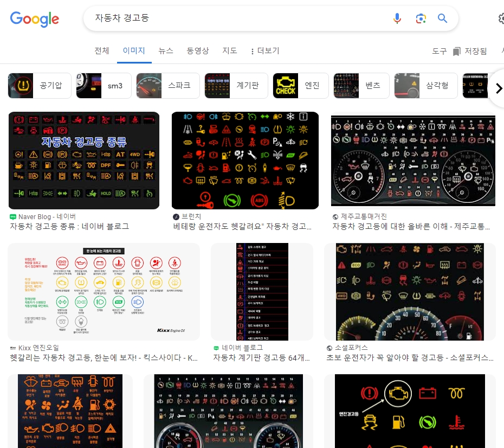
Task: Open the Naver Blog 자동차 경고등 종류 link
Action: [84, 161]
